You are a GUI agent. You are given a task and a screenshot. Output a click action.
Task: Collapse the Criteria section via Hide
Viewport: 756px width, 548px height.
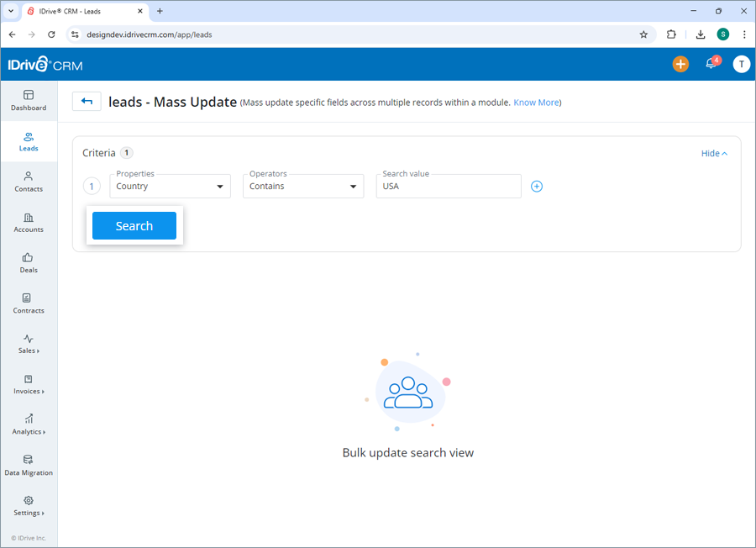pos(713,153)
